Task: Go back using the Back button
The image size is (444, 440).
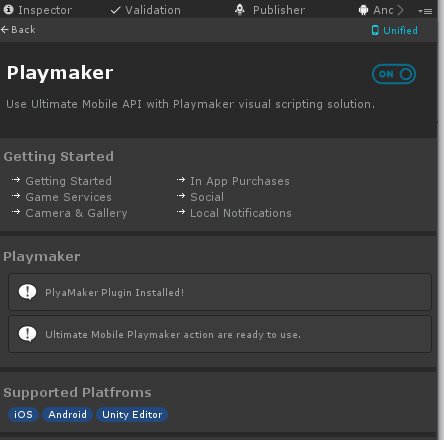Action: [18, 30]
